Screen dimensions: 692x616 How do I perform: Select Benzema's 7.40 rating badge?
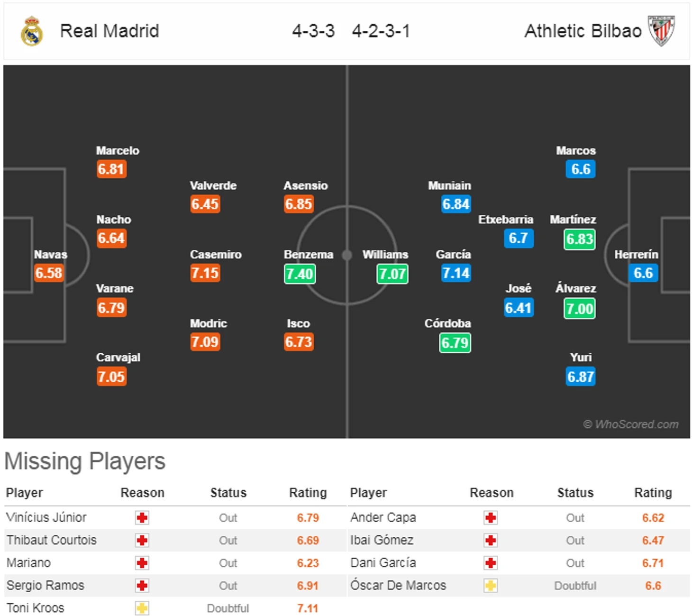[300, 274]
